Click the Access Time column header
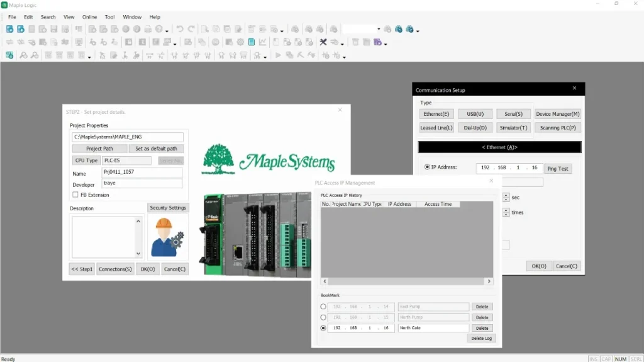 (x=438, y=204)
